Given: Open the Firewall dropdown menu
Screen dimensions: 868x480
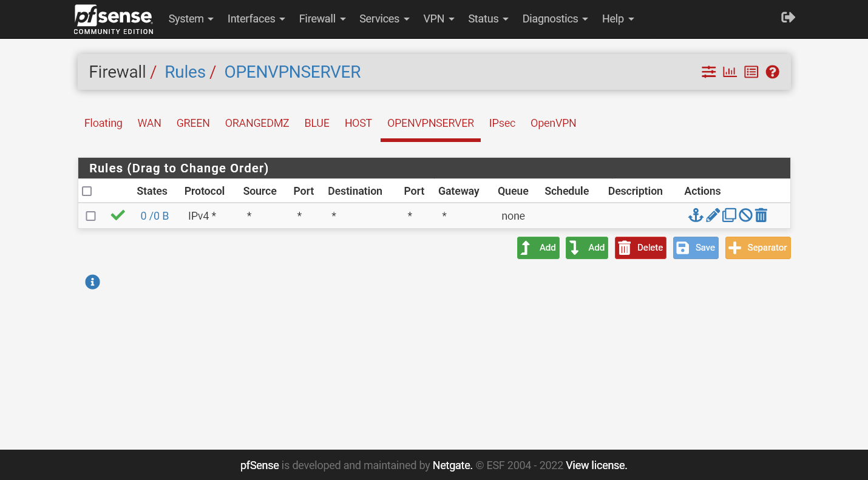Looking at the screenshot, I should click(x=322, y=19).
